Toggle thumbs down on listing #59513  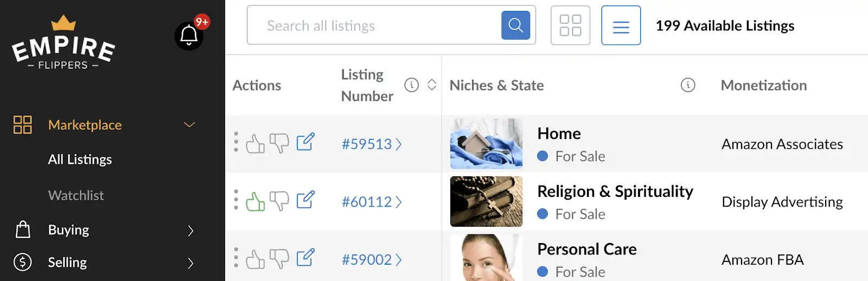point(279,144)
